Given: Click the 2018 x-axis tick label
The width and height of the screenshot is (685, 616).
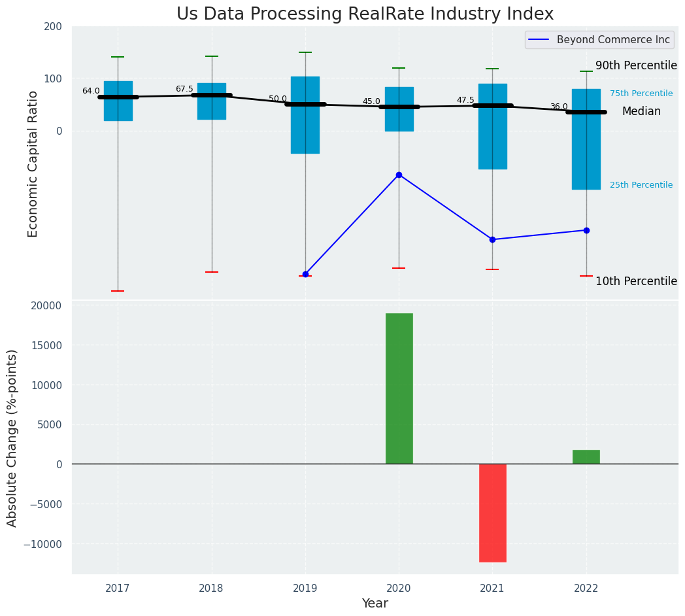Looking at the screenshot, I should tap(211, 589).
